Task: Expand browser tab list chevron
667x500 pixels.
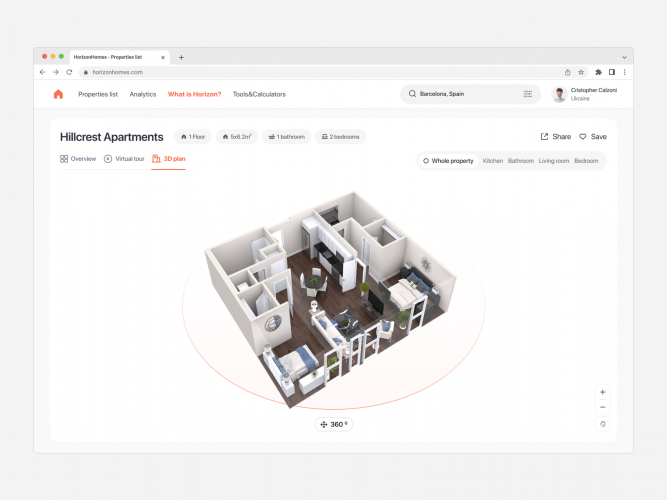Action: pyautogui.click(x=624, y=57)
